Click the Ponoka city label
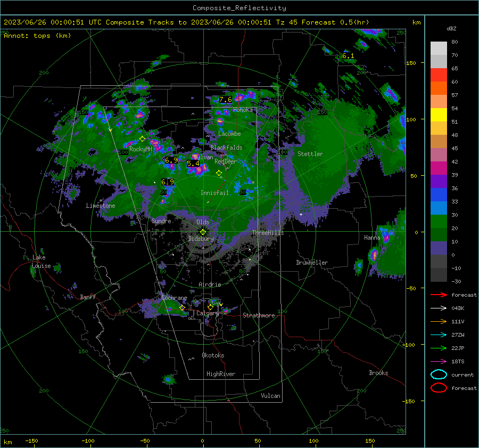Screen dimensions: 479x448 tap(243, 110)
